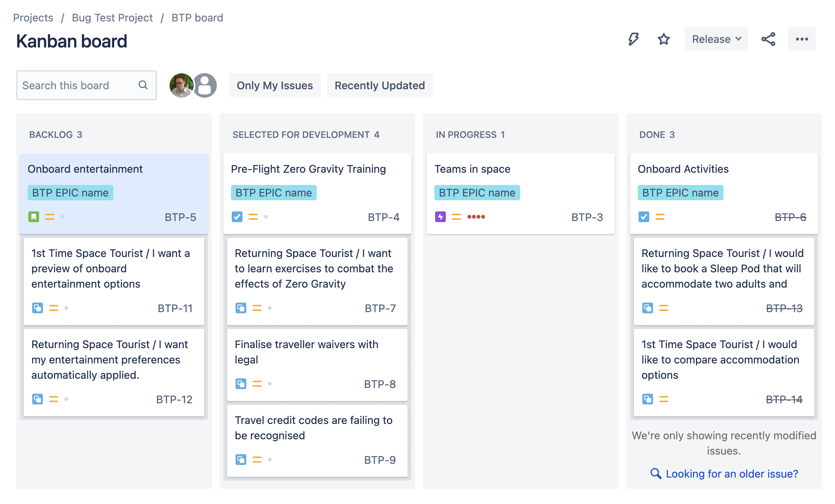The image size is (835, 504).
Task: Star this board as favorite
Action: click(663, 39)
